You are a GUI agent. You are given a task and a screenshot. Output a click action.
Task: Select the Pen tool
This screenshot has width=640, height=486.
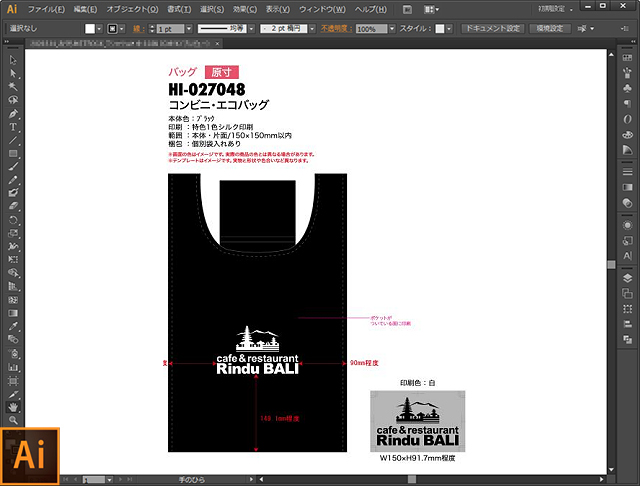[x=13, y=114]
